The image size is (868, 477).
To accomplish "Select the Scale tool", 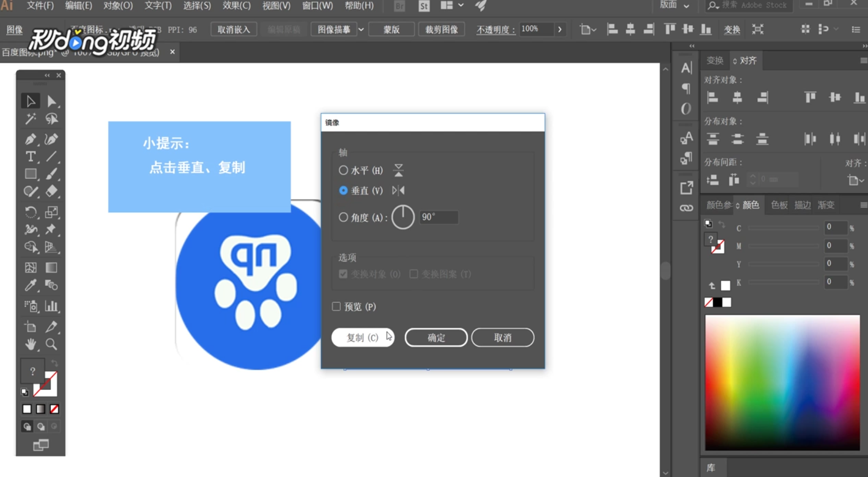I will [52, 212].
